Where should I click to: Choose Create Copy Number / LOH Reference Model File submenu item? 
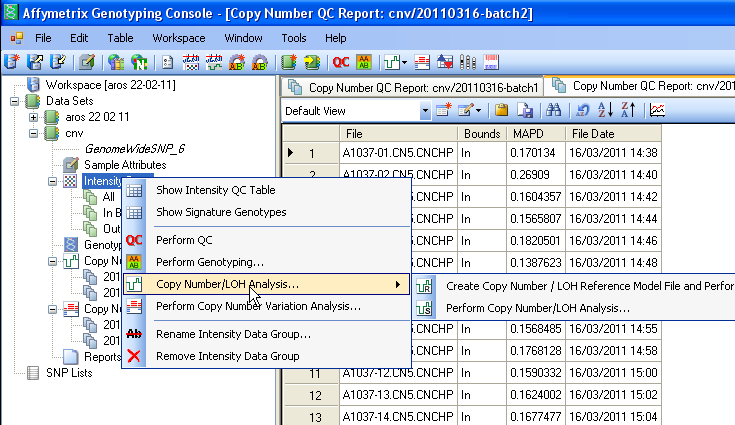point(574,286)
